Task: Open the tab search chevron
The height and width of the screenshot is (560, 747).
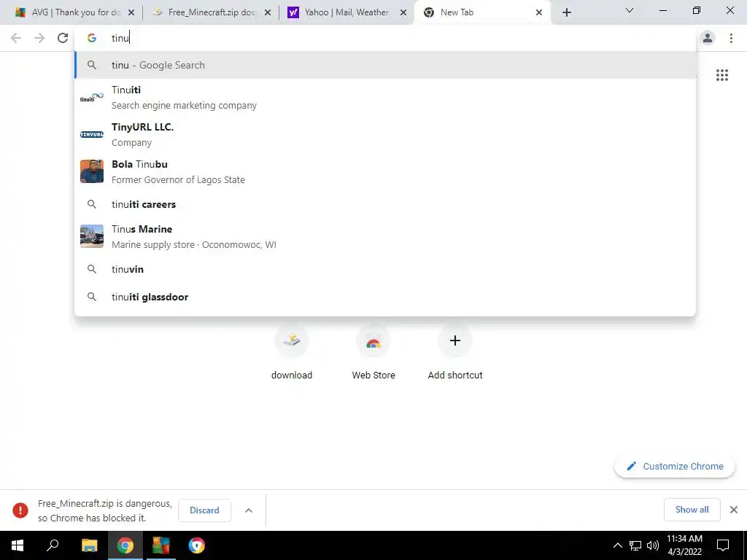Action: (630, 10)
